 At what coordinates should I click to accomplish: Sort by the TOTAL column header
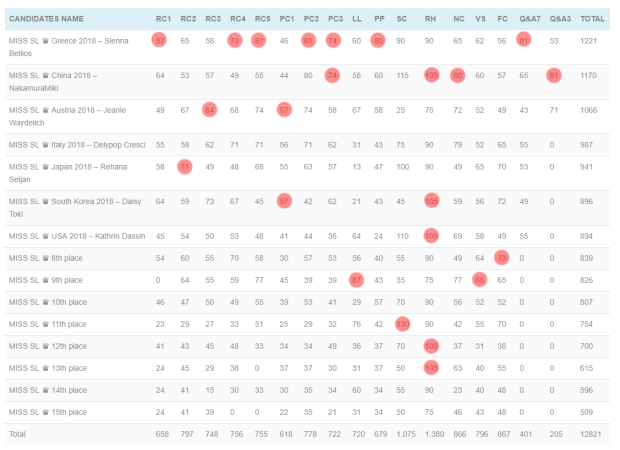point(592,19)
